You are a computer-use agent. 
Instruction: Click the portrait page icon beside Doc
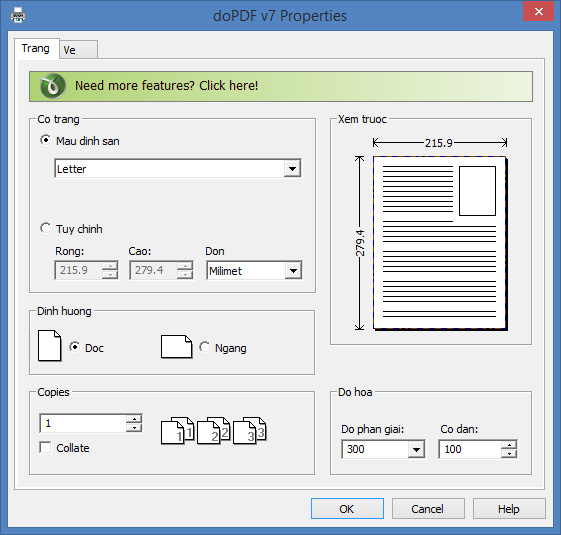(49, 346)
